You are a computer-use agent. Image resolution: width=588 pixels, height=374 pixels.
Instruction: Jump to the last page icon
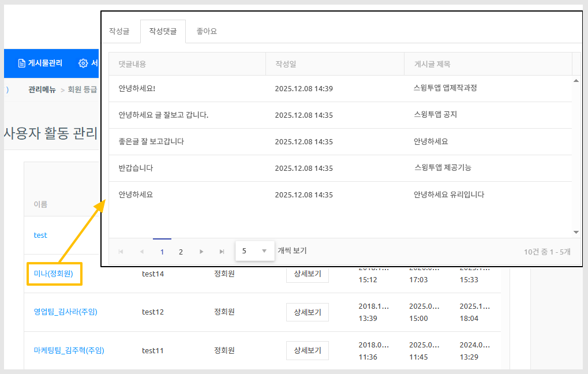tap(222, 252)
